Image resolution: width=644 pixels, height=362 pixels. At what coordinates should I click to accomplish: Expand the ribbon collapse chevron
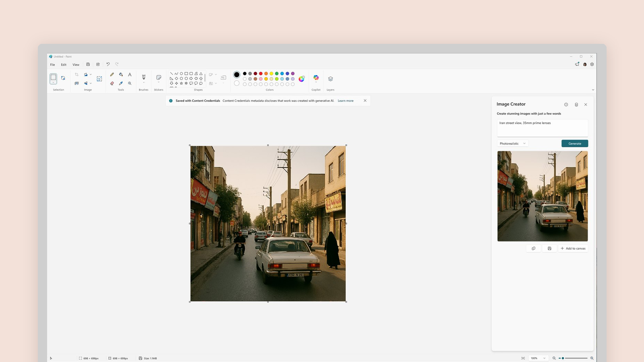(593, 90)
